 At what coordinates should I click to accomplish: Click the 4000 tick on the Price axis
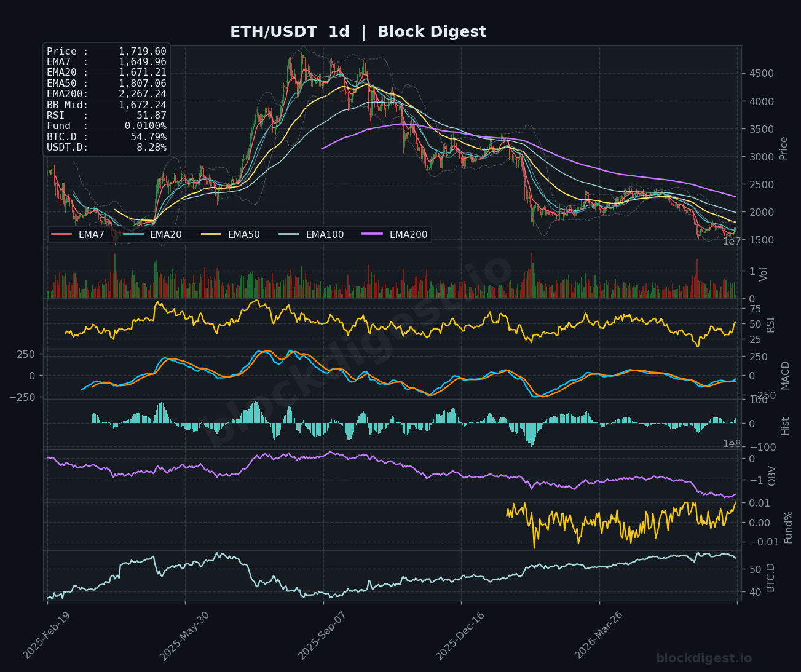pos(762,101)
